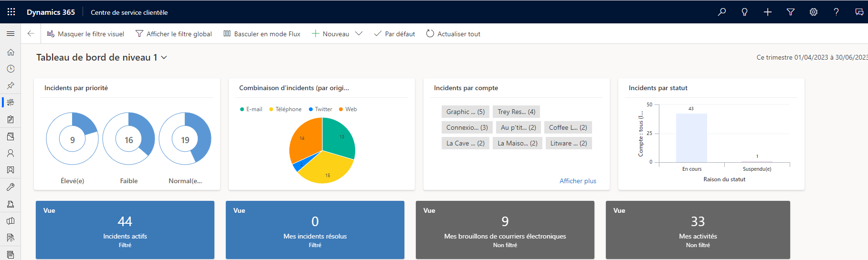868x260 pixels.
Task: Filter by Trey Res... (4) account tag
Action: [x=517, y=112]
